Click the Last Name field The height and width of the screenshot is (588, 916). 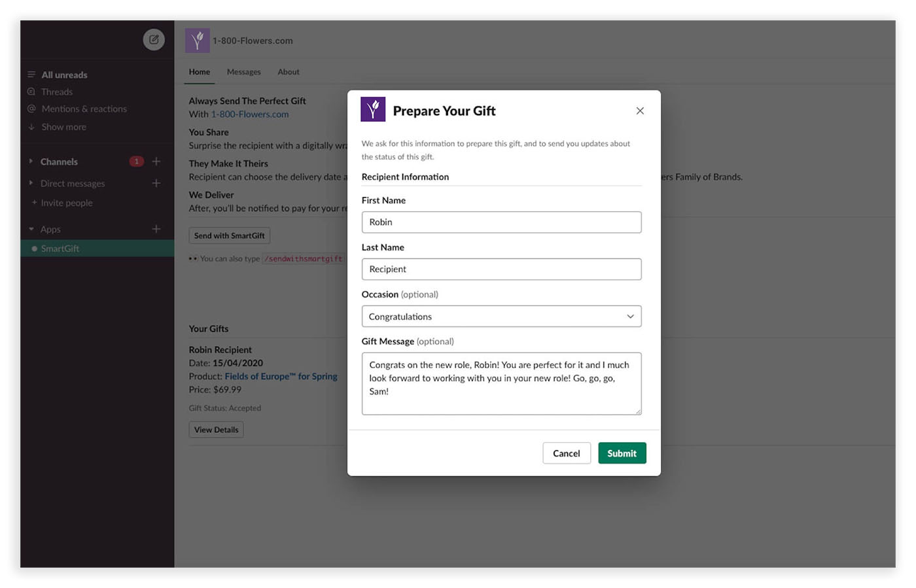[x=501, y=269]
